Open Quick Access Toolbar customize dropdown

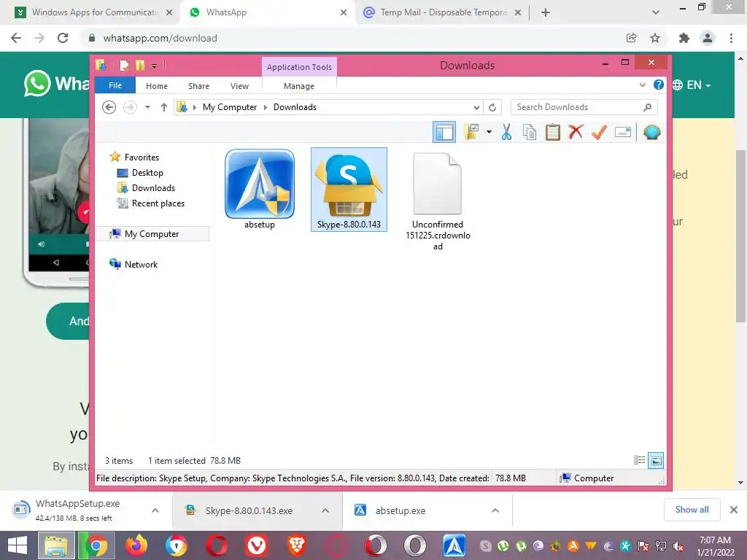pos(155,66)
